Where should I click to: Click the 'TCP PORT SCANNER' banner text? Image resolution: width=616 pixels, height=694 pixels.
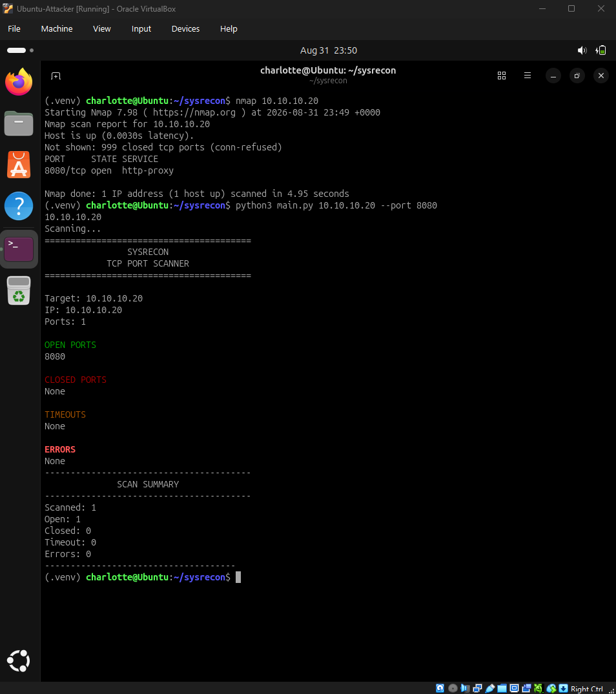[x=148, y=263]
